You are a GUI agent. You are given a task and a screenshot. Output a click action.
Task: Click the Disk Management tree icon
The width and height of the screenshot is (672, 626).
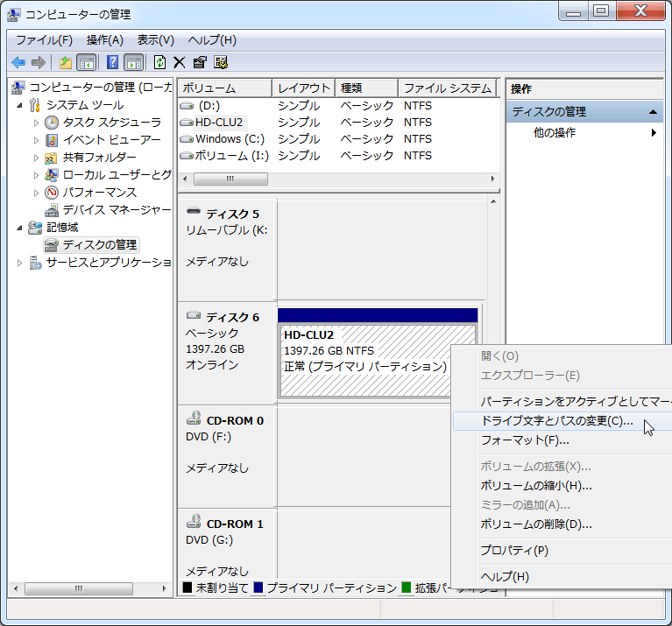click(x=52, y=245)
